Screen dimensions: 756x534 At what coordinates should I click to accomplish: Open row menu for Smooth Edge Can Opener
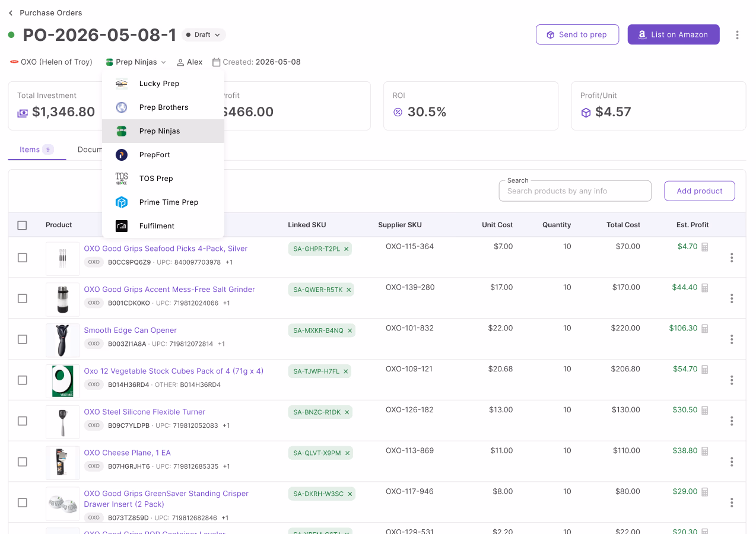point(732,339)
